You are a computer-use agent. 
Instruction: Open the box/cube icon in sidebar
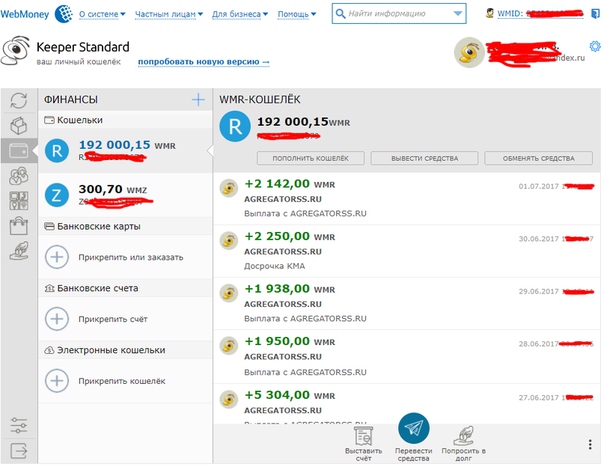tap(18, 126)
